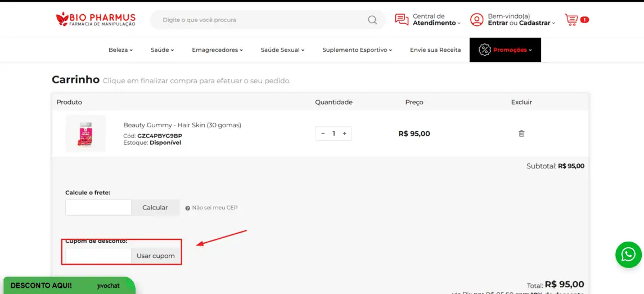Expand the Beleza menu
This screenshot has width=644, height=294.
pyautogui.click(x=121, y=50)
